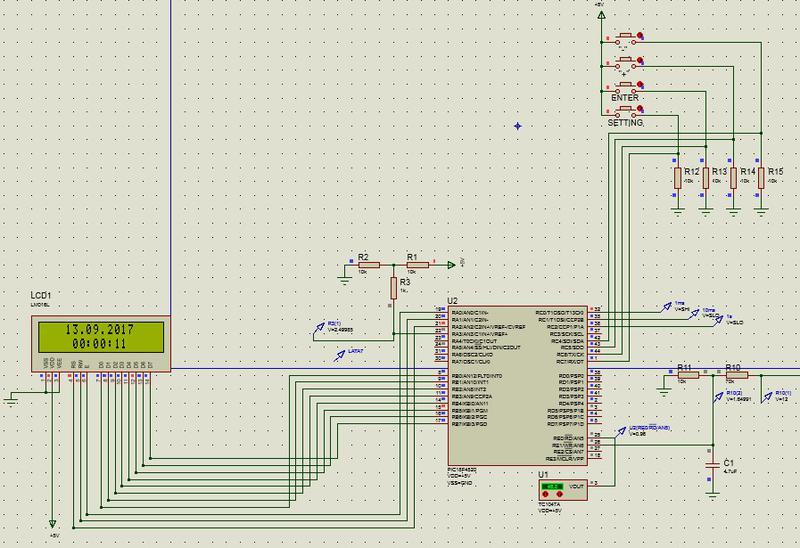Select resistor R1 beside power terminal
This screenshot has height=548, width=800.
pos(417,265)
